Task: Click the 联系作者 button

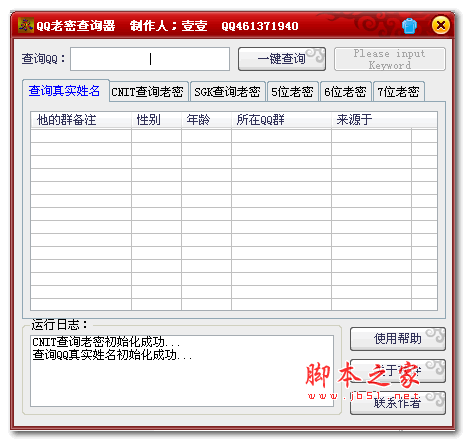Action: pyautogui.click(x=398, y=403)
